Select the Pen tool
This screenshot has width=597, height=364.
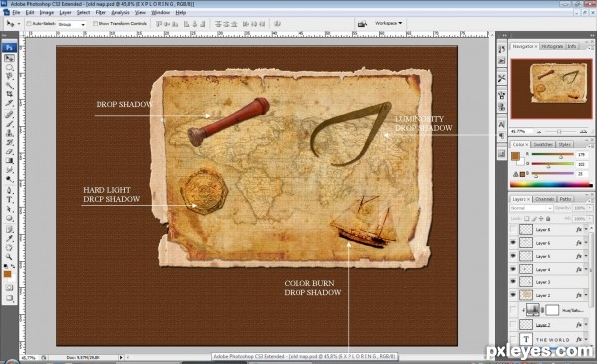(9, 190)
